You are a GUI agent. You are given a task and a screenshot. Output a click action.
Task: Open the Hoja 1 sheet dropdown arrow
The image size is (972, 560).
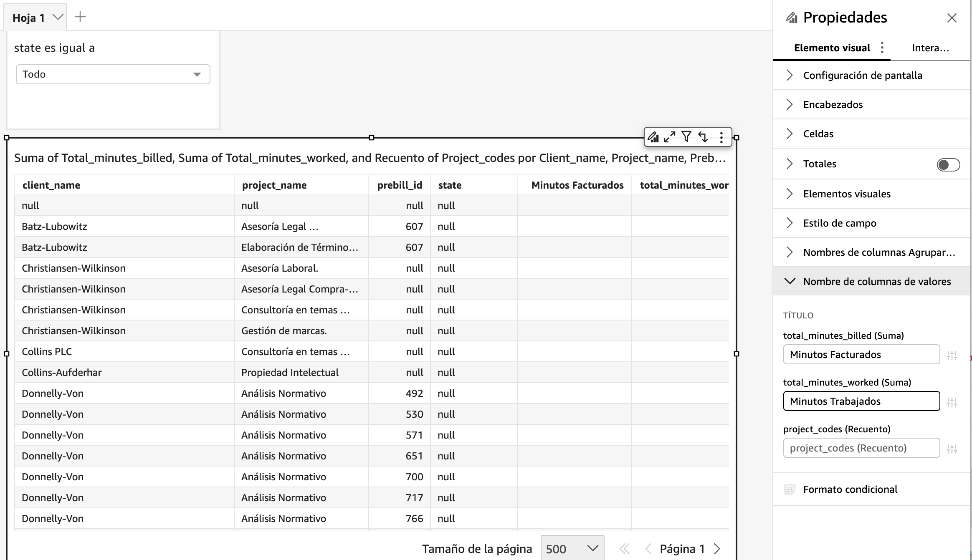point(58,17)
